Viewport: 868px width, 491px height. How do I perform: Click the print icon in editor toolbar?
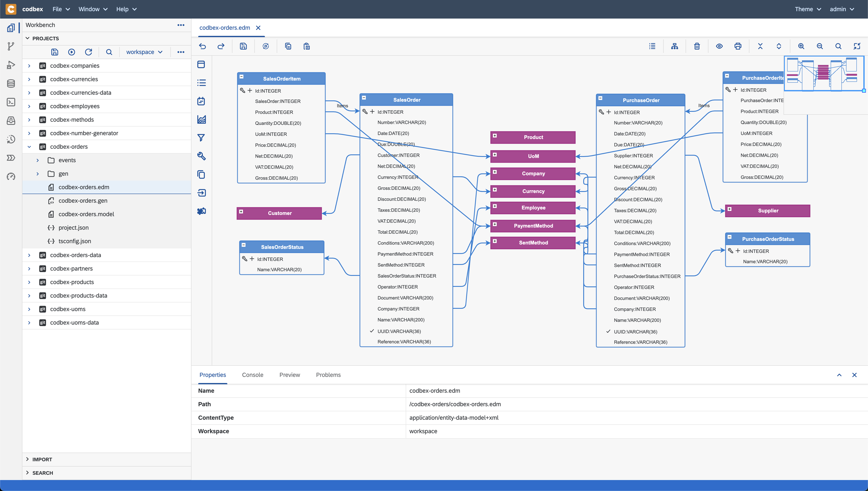tap(738, 46)
